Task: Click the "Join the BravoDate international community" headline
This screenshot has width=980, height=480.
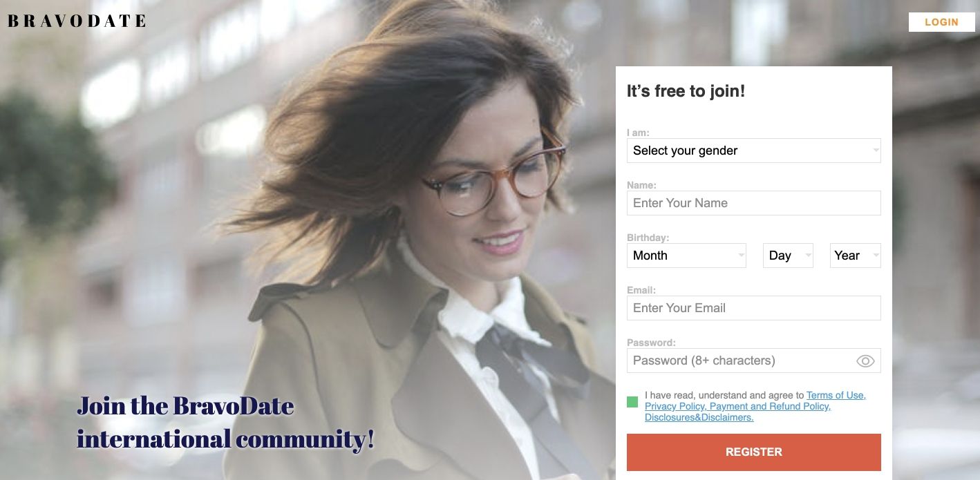Action: (225, 422)
